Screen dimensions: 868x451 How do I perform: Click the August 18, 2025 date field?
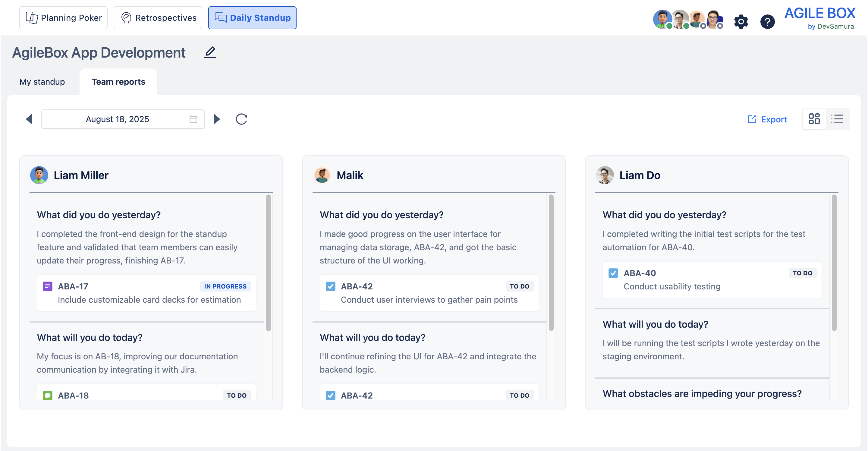pyautogui.click(x=117, y=119)
